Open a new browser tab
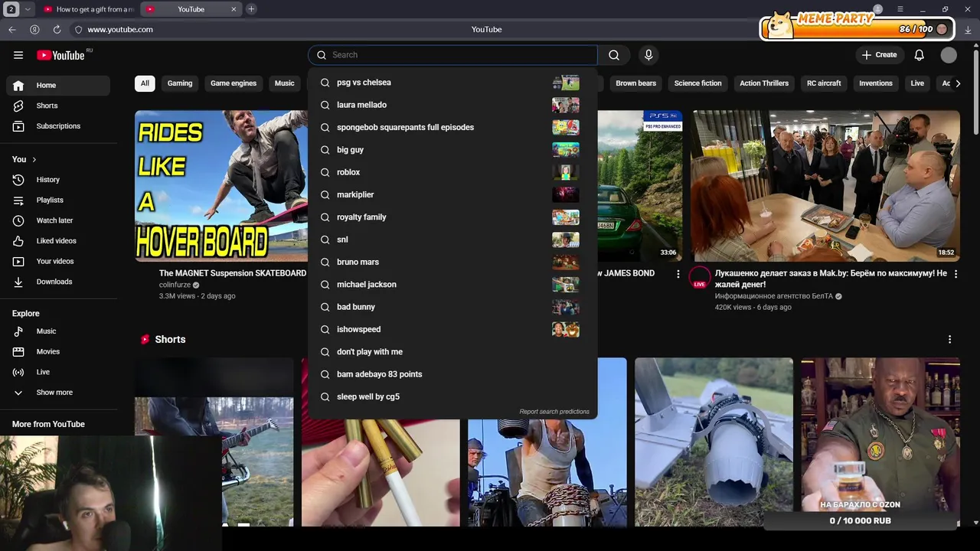980x551 pixels. tap(251, 9)
